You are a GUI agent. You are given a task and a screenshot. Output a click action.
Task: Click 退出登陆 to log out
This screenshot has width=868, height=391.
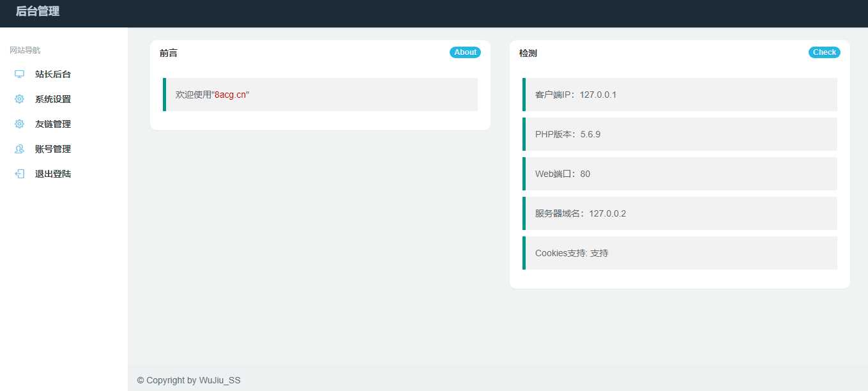tap(53, 174)
